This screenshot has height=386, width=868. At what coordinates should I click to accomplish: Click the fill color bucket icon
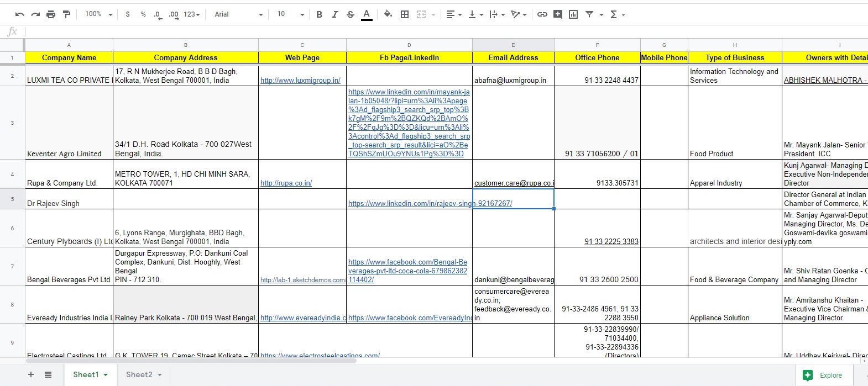(388, 14)
